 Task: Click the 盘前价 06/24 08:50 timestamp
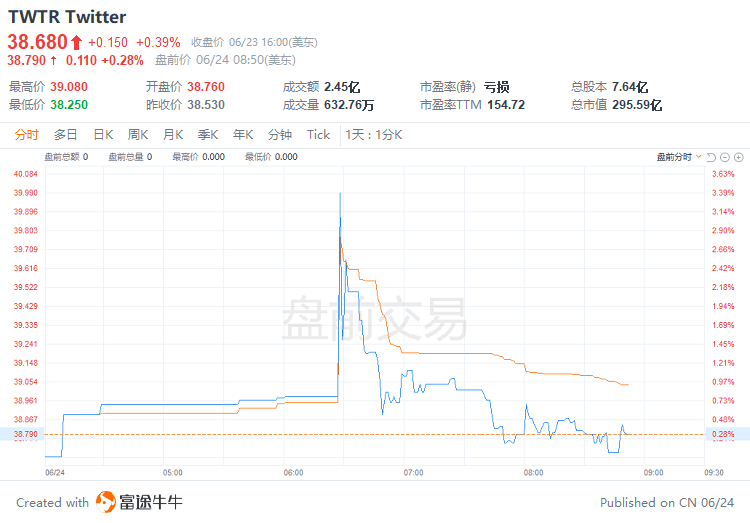[x=225, y=60]
